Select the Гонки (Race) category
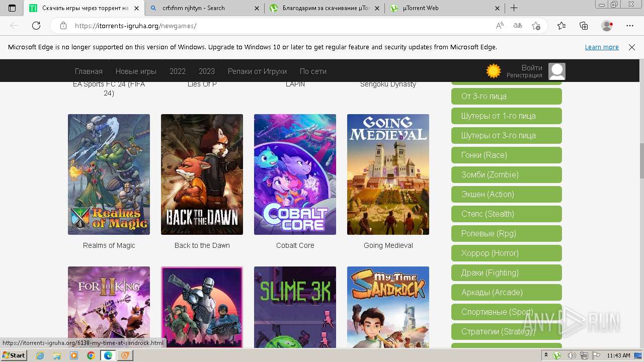644x362 pixels. tap(507, 155)
